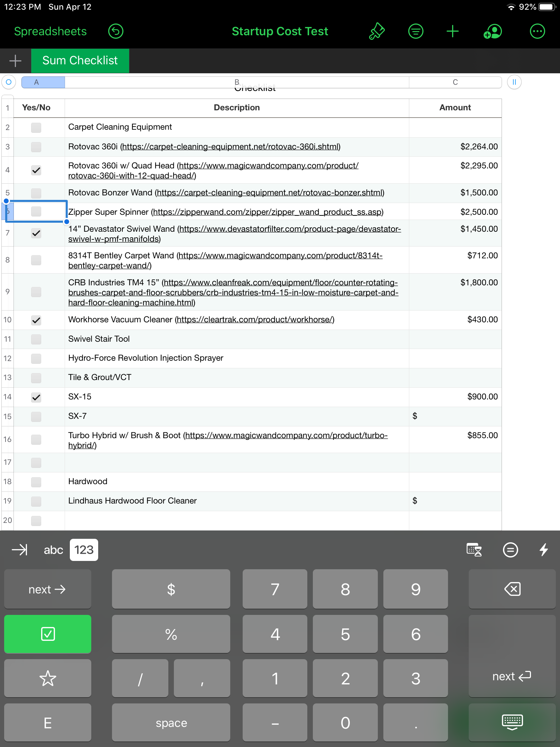The width and height of the screenshot is (560, 747).
Task: Tap the Undo icon in the toolbar
Action: point(115,31)
